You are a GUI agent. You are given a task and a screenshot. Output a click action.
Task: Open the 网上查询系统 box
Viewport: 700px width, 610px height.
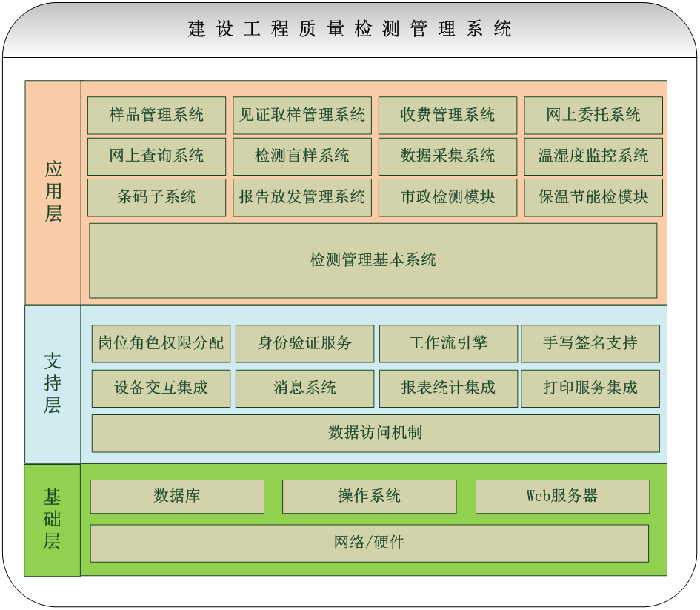(156, 156)
